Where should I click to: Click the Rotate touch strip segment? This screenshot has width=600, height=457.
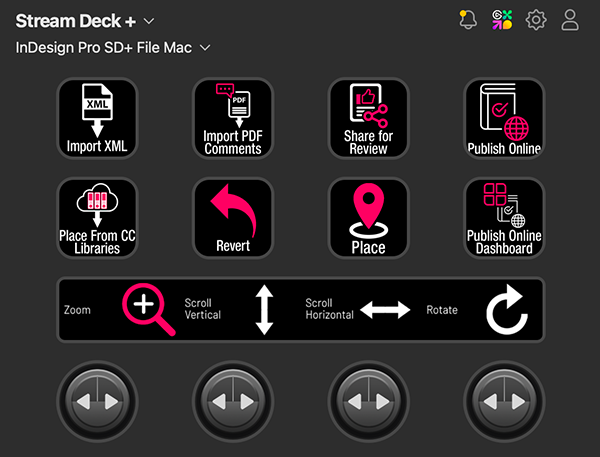click(x=482, y=310)
